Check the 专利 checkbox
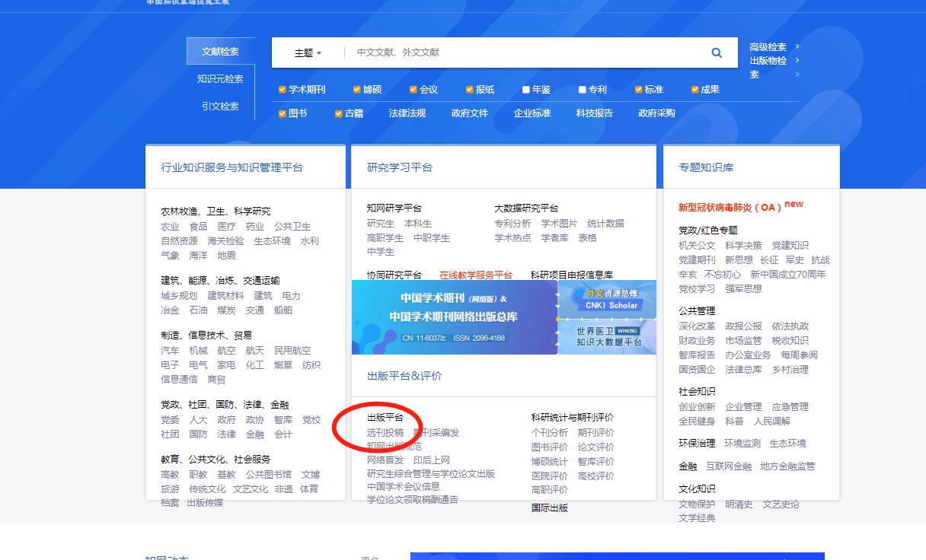The height and width of the screenshot is (560, 926). (x=582, y=89)
